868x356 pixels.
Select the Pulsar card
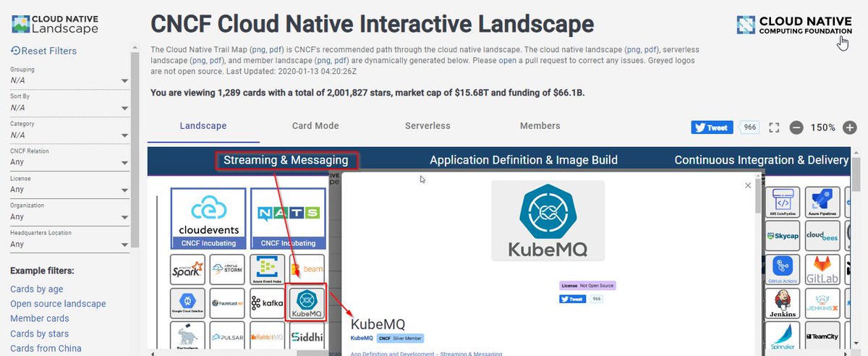[227, 336]
